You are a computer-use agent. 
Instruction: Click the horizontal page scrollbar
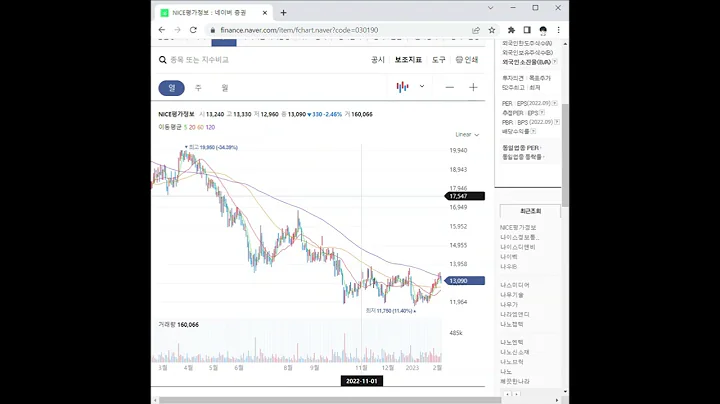pos(330,400)
